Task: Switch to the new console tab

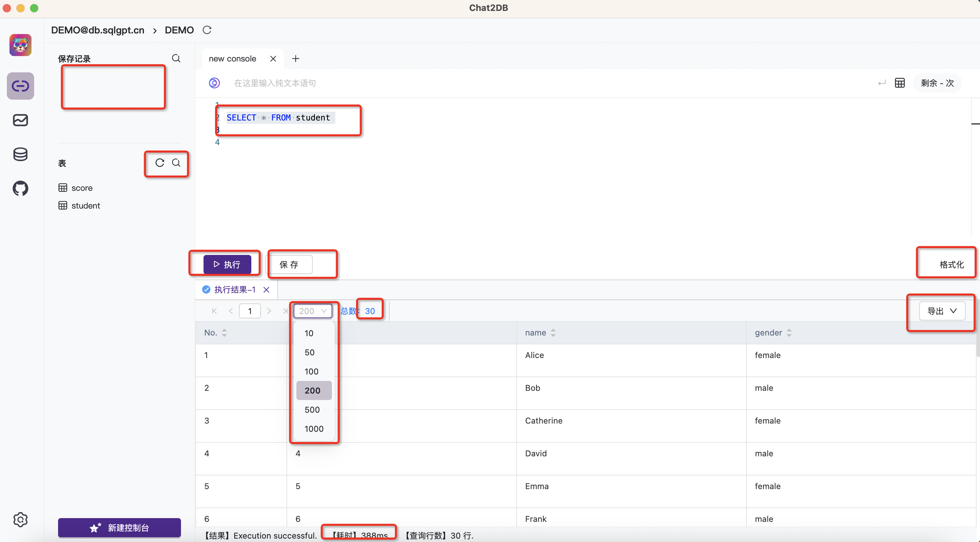Action: coord(233,59)
